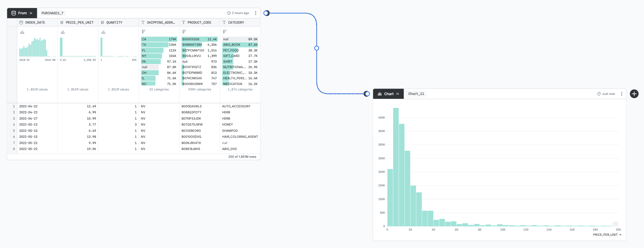The image size is (644, 248).
Task: Select the ABIS_BOOK category bar
Action: pos(240,45)
